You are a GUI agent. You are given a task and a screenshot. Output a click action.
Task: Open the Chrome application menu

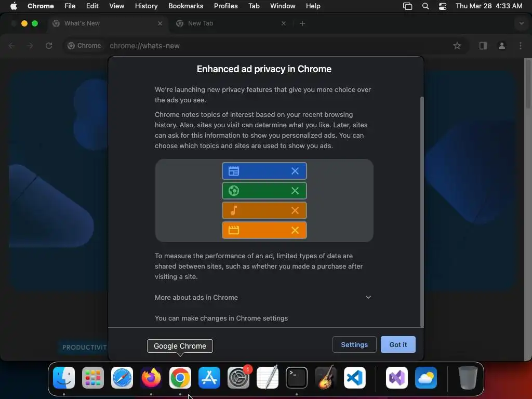pos(41,6)
